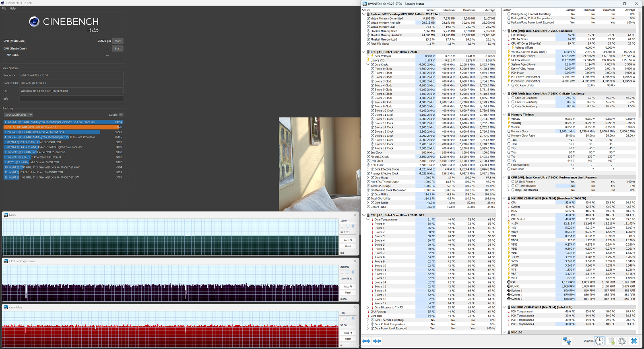Click the blue color square in MOS graph

point(353,226)
